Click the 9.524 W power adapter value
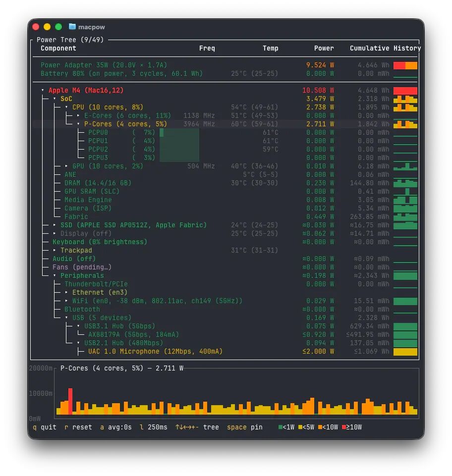 click(320, 65)
